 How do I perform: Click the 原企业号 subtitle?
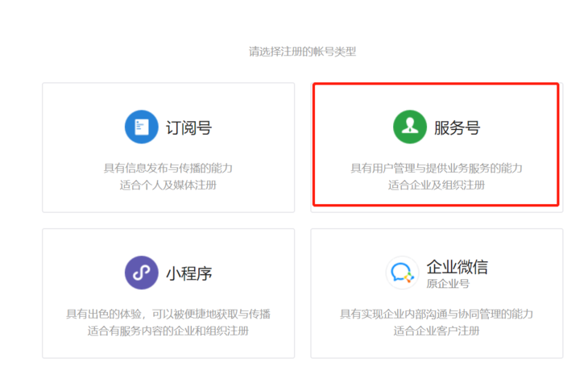coord(448,284)
